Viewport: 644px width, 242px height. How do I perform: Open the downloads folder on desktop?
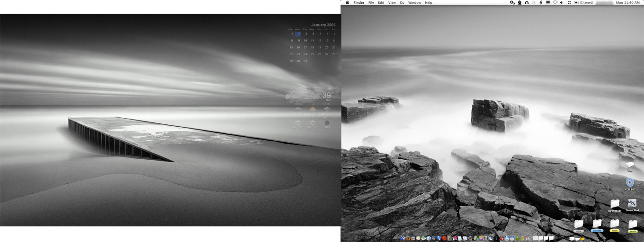pyautogui.click(x=615, y=203)
